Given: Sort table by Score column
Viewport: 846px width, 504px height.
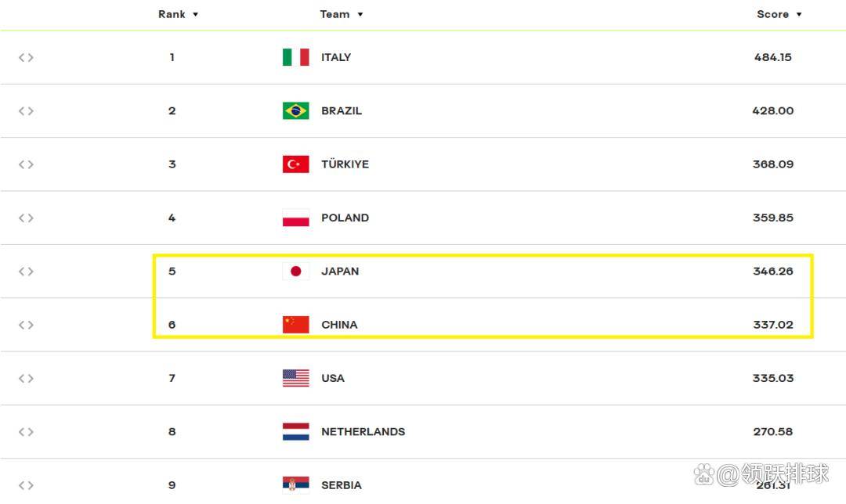Looking at the screenshot, I should coord(779,14).
